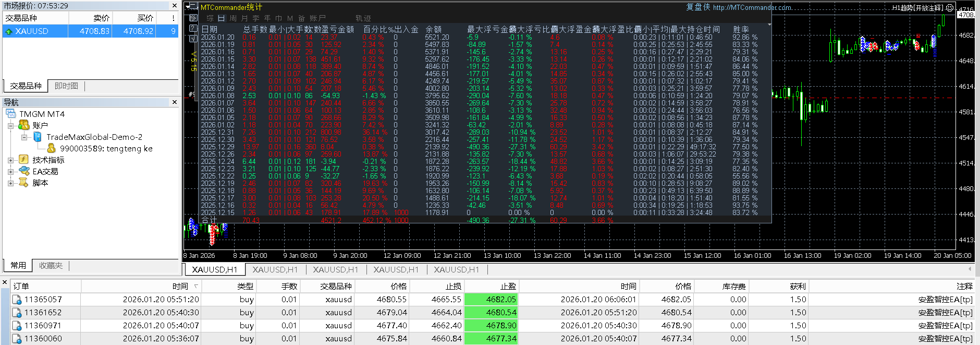Click the 技术指标 indicators function icon
Viewport: 980px width, 345px height.
pyautogui.click(x=24, y=160)
